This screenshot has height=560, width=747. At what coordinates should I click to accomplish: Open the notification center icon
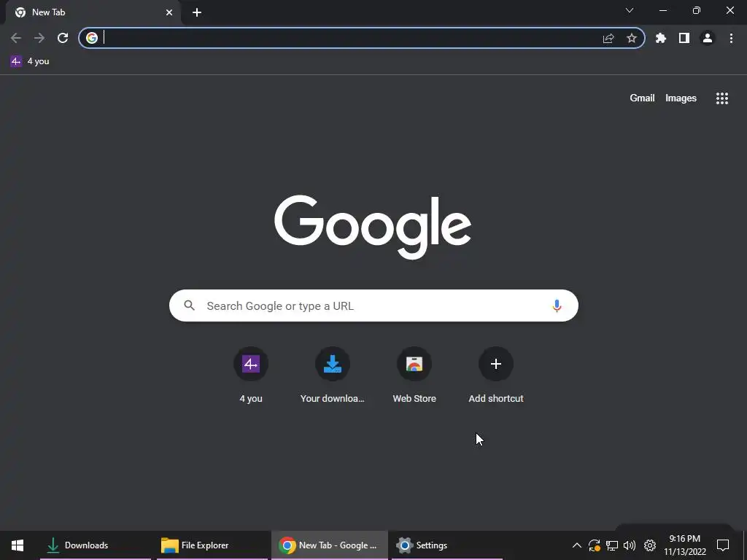point(723,545)
